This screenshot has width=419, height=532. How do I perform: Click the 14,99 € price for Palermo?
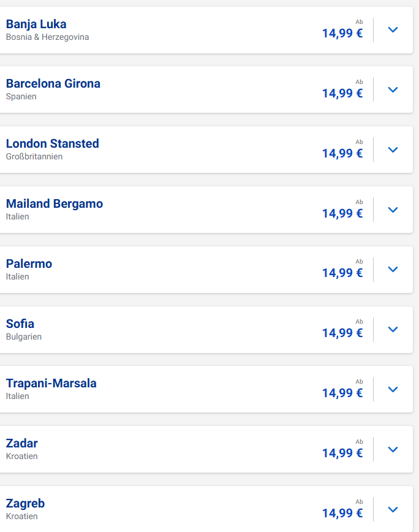coord(342,273)
